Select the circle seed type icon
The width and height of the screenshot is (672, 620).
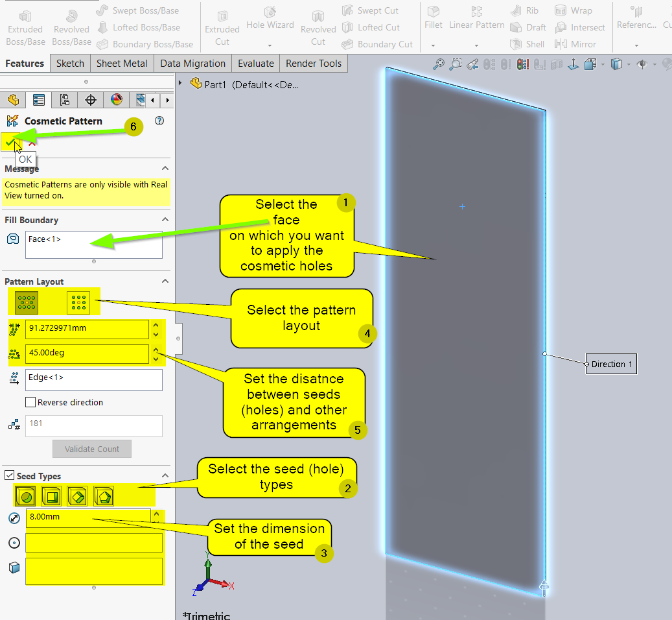click(x=27, y=497)
